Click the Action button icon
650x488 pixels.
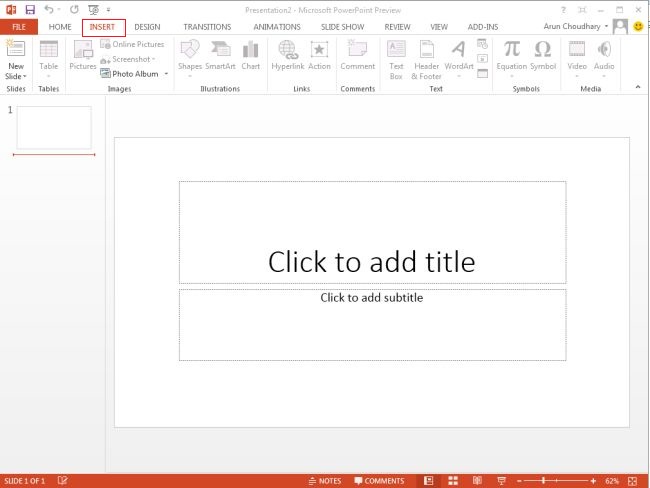click(319, 49)
